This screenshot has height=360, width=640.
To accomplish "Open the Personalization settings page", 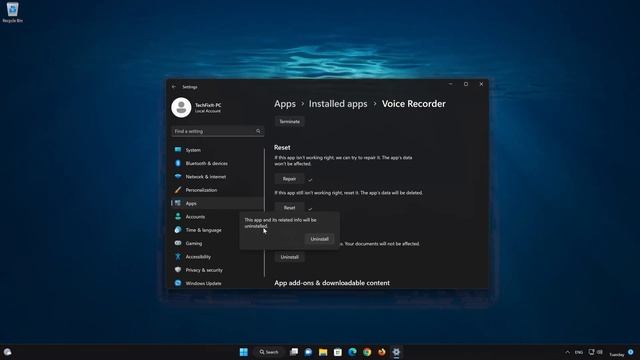I will point(218,190).
